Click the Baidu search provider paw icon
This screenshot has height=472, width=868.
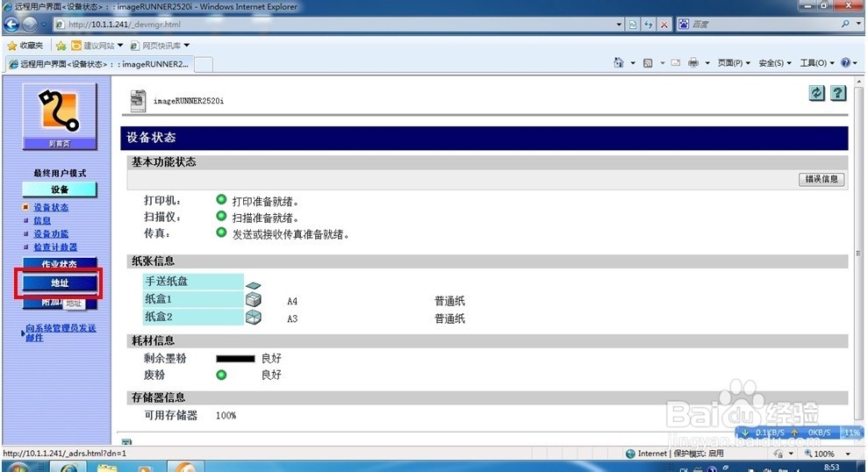point(684,24)
